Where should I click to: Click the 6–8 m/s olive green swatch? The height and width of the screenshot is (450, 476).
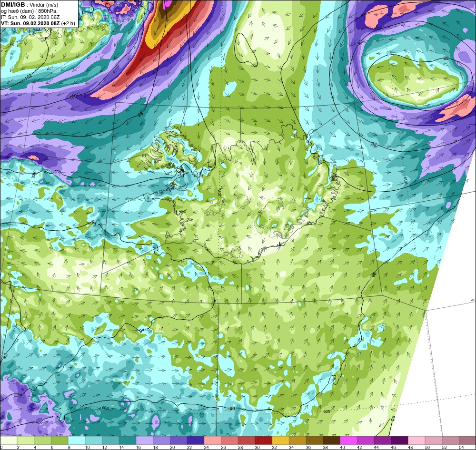pos(59,441)
